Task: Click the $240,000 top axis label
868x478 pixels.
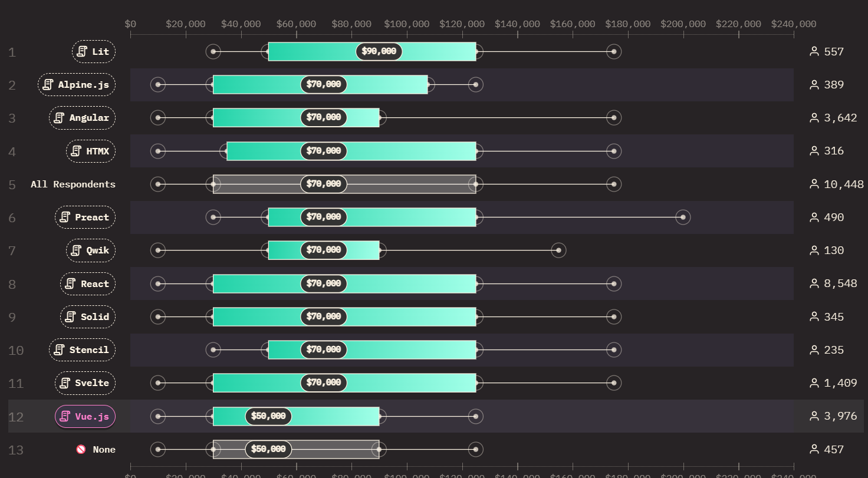Action: 794,24
